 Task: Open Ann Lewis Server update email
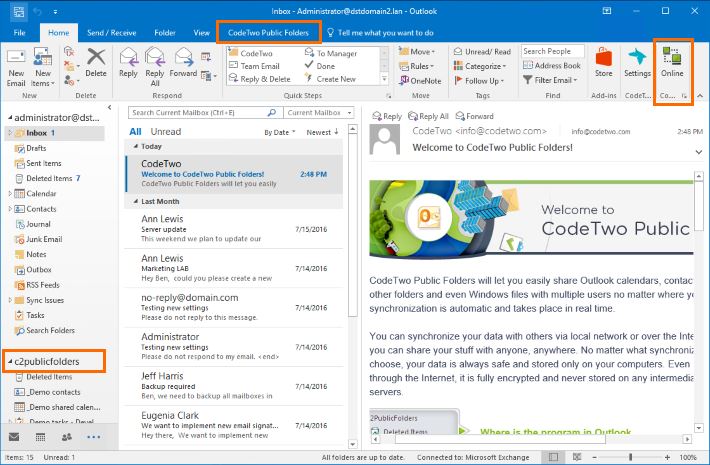coord(234,229)
